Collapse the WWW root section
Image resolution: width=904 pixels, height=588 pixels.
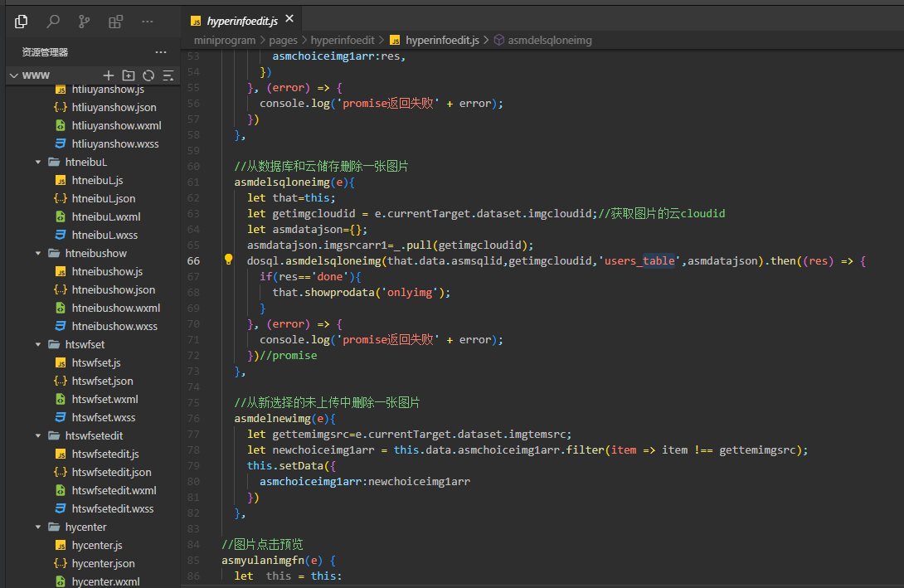coord(13,75)
